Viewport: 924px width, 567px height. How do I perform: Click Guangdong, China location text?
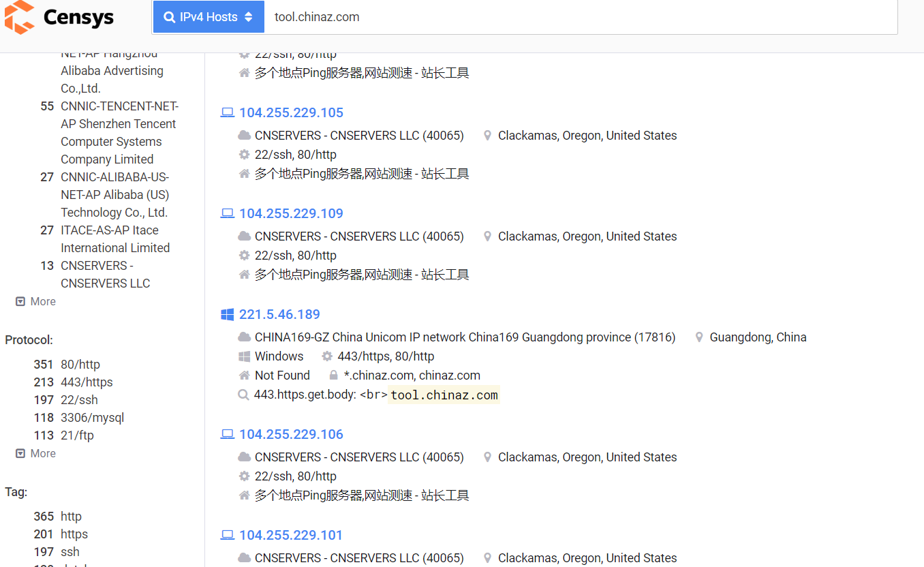tap(758, 337)
